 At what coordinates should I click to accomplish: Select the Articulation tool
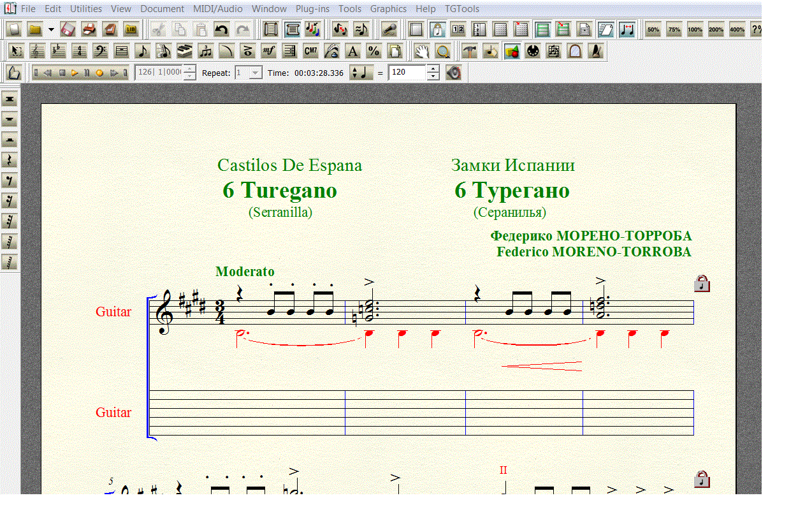pyautogui.click(x=247, y=51)
